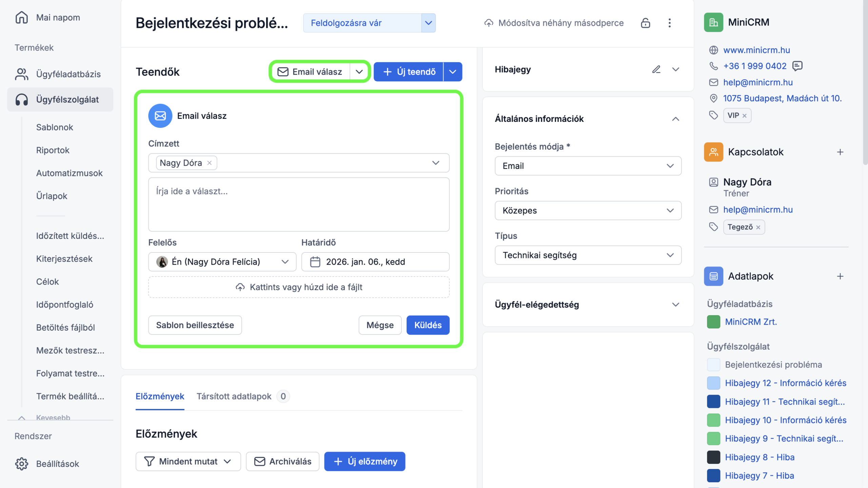Click the blue Küldés button
Viewport: 868px width, 488px height.
point(428,325)
